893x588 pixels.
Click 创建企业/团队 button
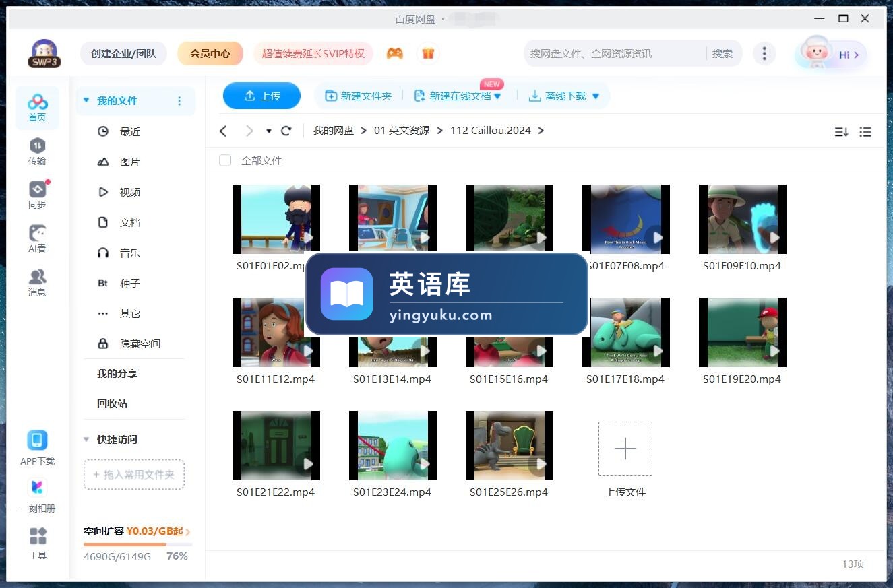tap(123, 53)
